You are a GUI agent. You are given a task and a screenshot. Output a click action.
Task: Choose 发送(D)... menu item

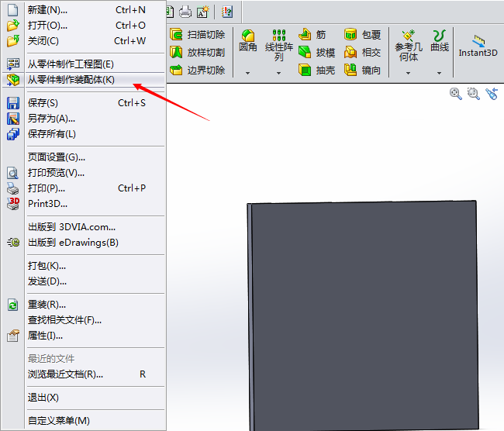[84, 281]
